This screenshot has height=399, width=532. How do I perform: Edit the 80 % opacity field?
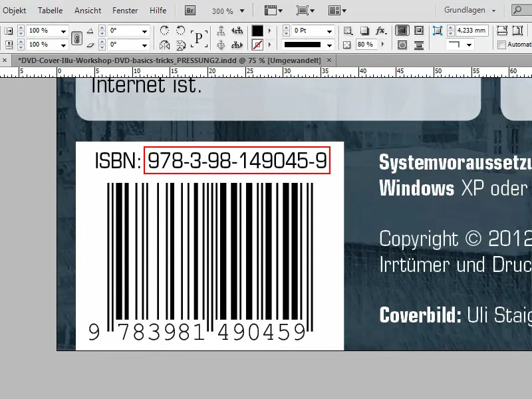click(x=366, y=45)
